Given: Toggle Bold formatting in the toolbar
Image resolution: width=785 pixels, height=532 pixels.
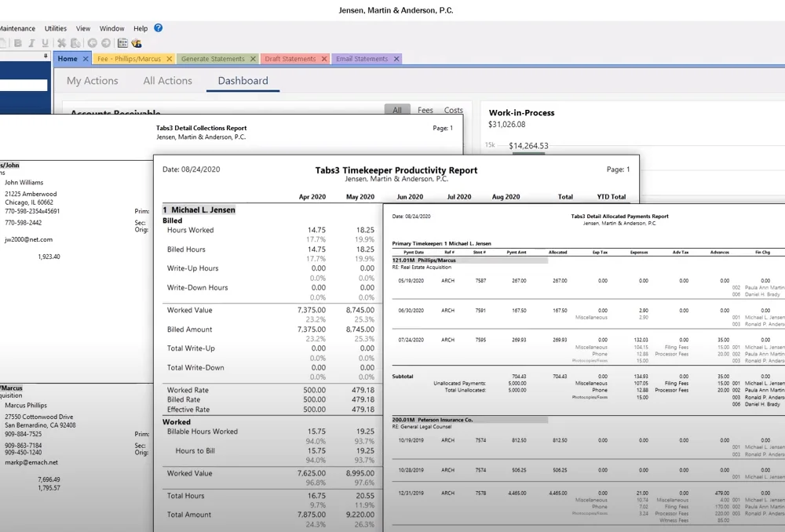Looking at the screenshot, I should (18, 43).
